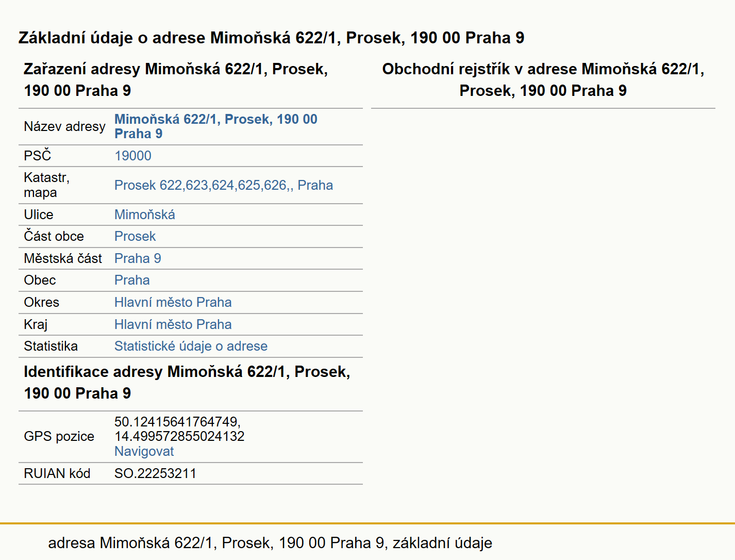Open the Prosek 622,623,624 cadastral map link

(x=224, y=185)
